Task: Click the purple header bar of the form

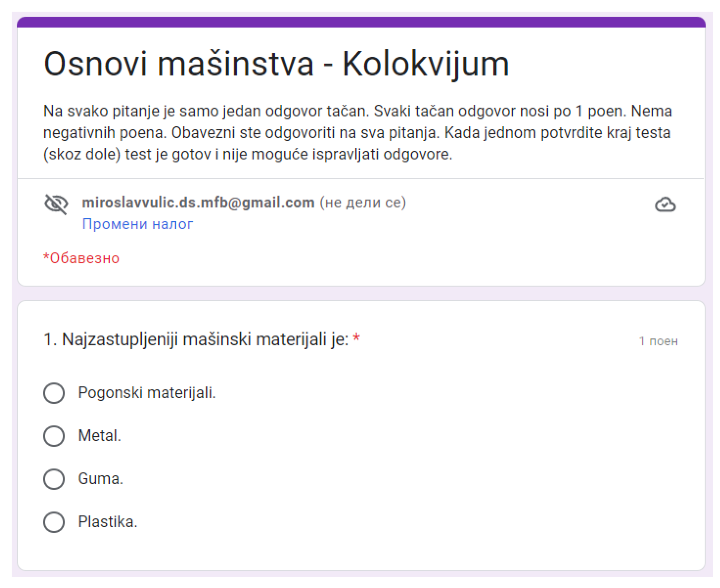Action: coord(361,22)
